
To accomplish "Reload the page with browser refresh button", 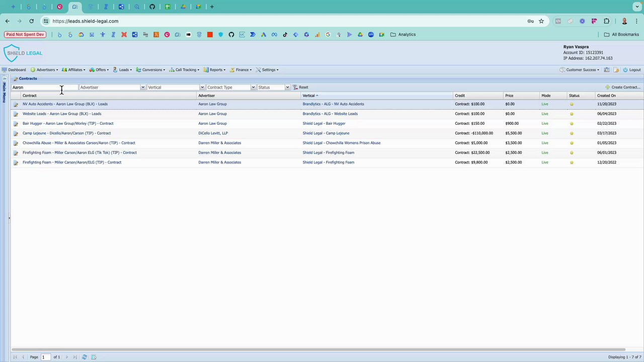I will point(31,21).
